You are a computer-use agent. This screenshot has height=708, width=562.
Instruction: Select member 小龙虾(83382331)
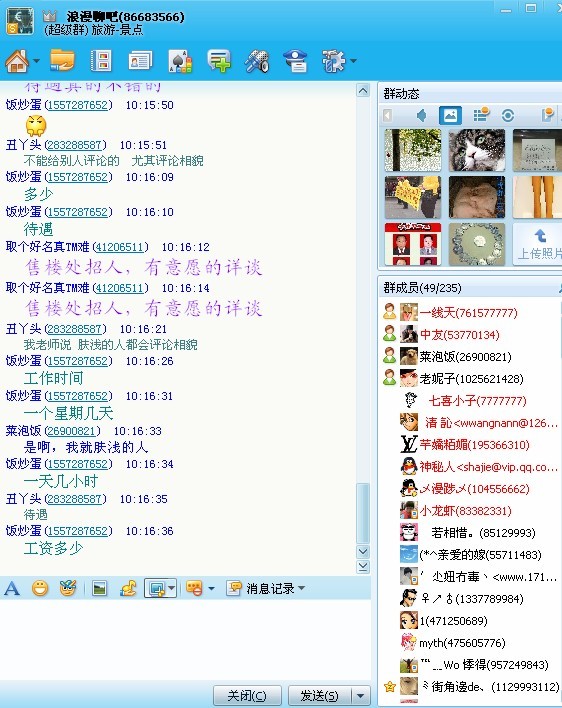tap(465, 511)
